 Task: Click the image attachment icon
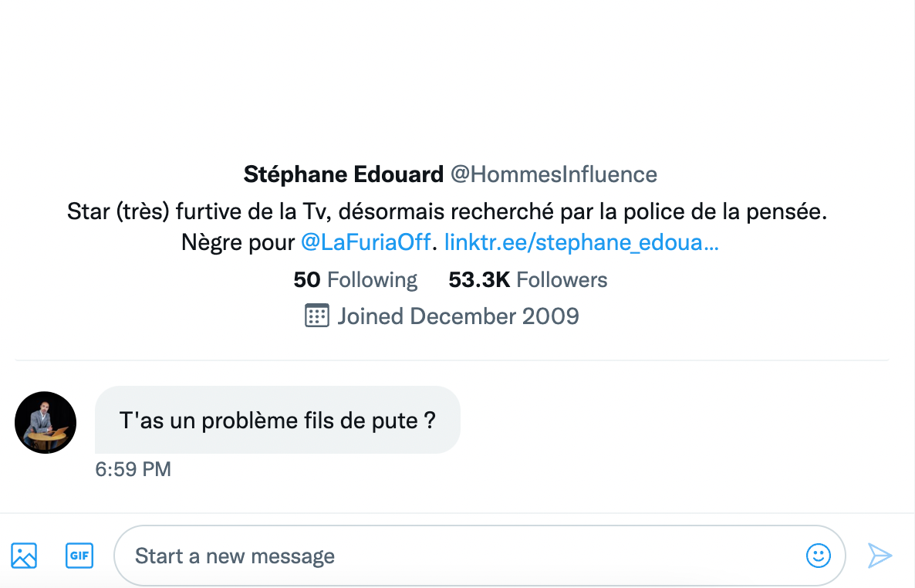point(24,556)
